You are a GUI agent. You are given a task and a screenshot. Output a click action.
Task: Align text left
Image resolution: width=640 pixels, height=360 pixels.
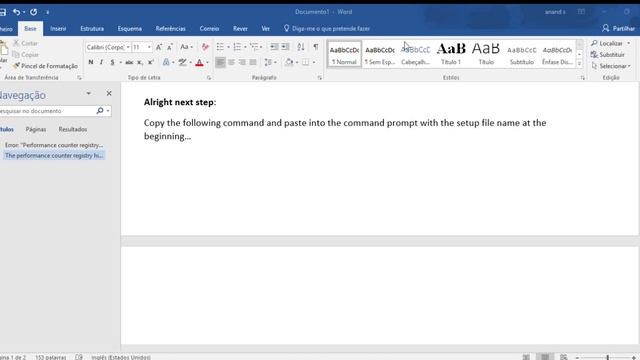point(220,62)
